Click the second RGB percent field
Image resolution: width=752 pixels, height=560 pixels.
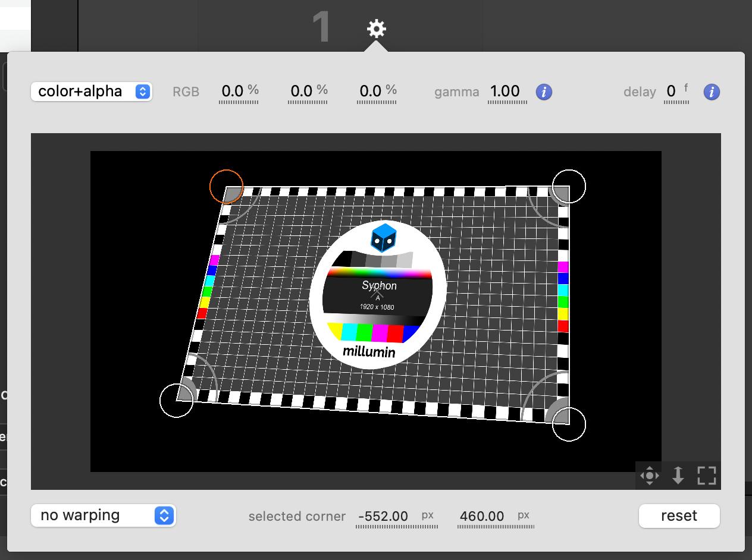tap(302, 91)
